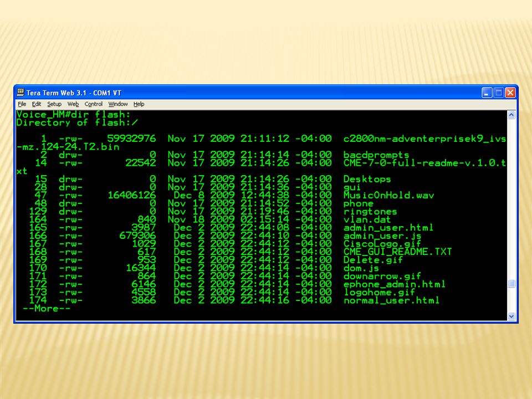
Task: Click file size 679306
Action: (x=138, y=236)
